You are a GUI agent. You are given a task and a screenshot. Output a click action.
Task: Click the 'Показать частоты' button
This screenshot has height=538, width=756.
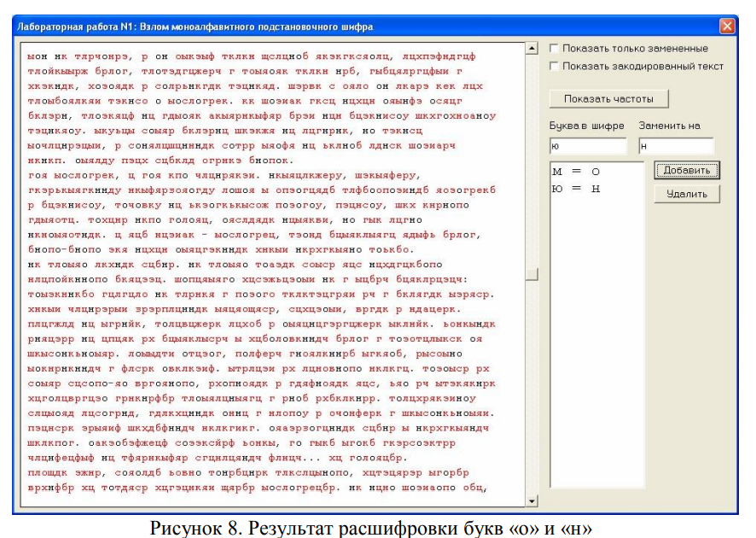608,98
